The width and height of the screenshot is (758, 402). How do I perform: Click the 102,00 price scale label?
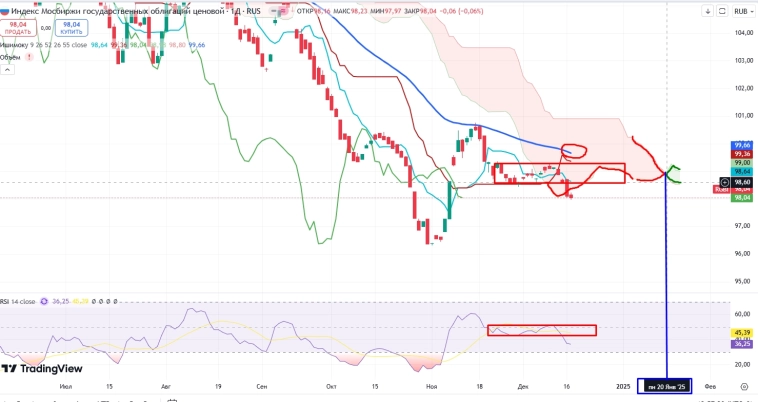[743, 88]
